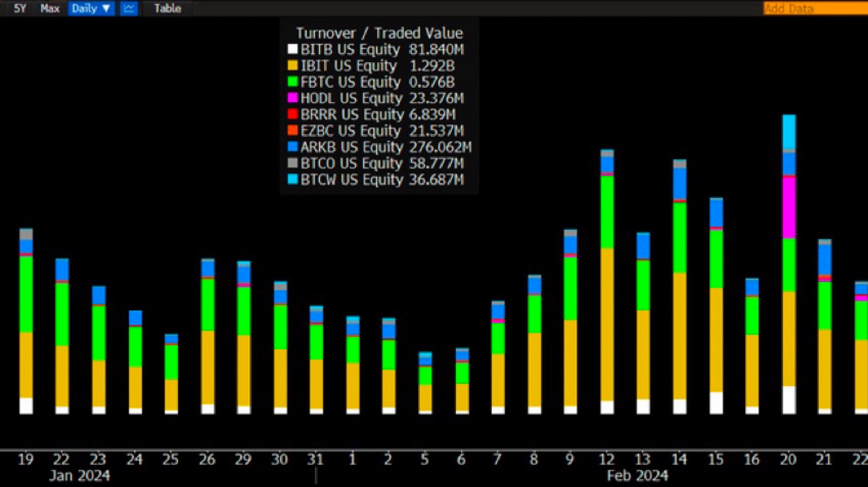The image size is (868, 487).
Task: Select the 'BITB US Equity' legend label
Action: pyautogui.click(x=350, y=50)
